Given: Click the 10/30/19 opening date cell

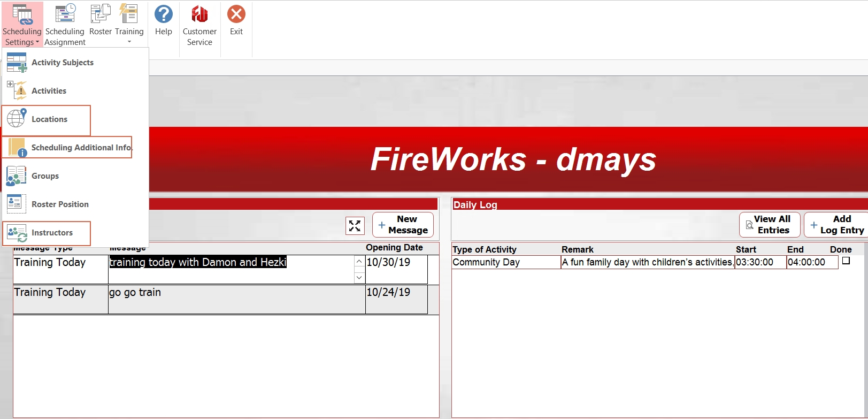Looking at the screenshot, I should [x=396, y=269].
